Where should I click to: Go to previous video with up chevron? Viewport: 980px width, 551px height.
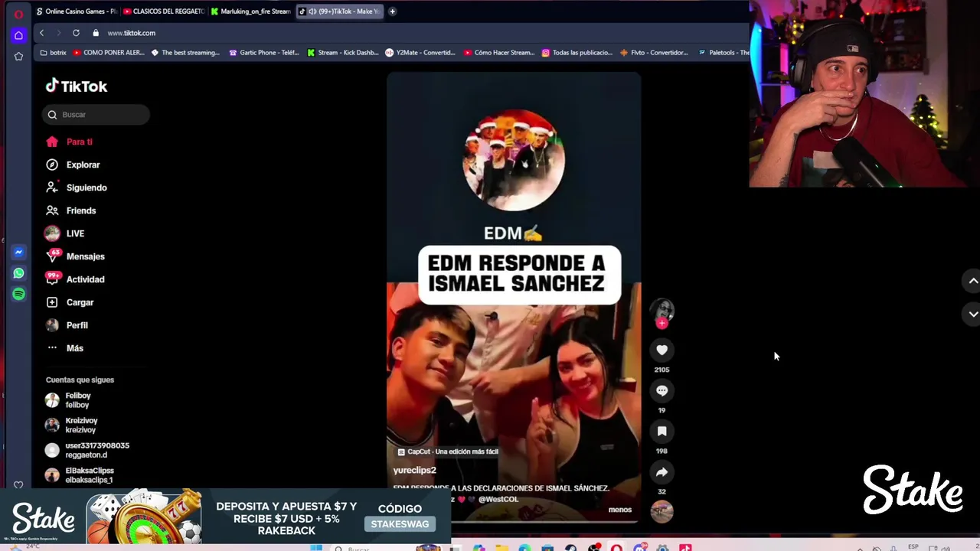click(x=972, y=281)
